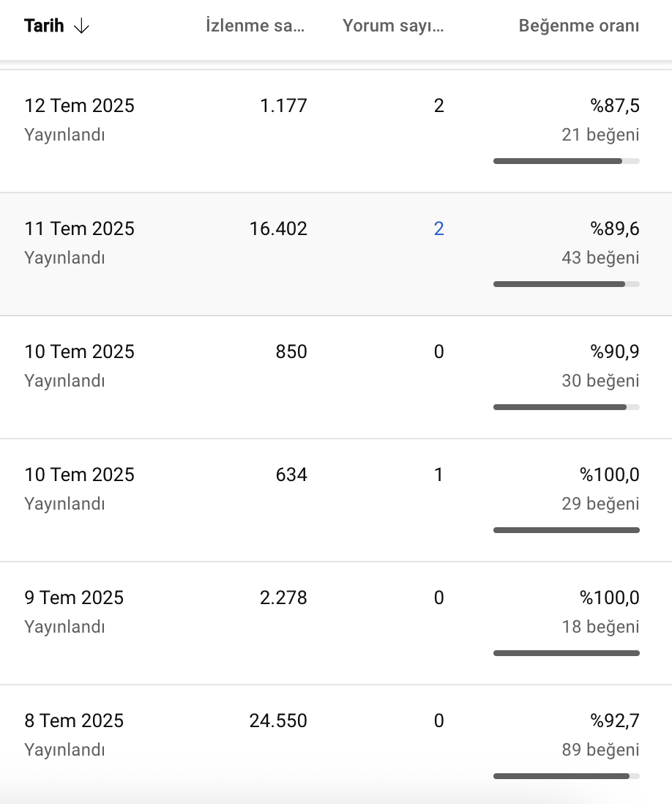Click the view count 24.550

click(x=278, y=721)
